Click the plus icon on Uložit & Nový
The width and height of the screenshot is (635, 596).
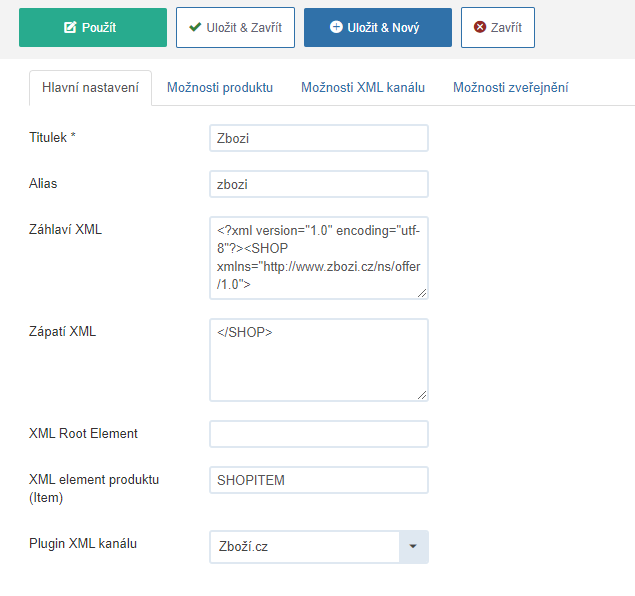pos(336,27)
